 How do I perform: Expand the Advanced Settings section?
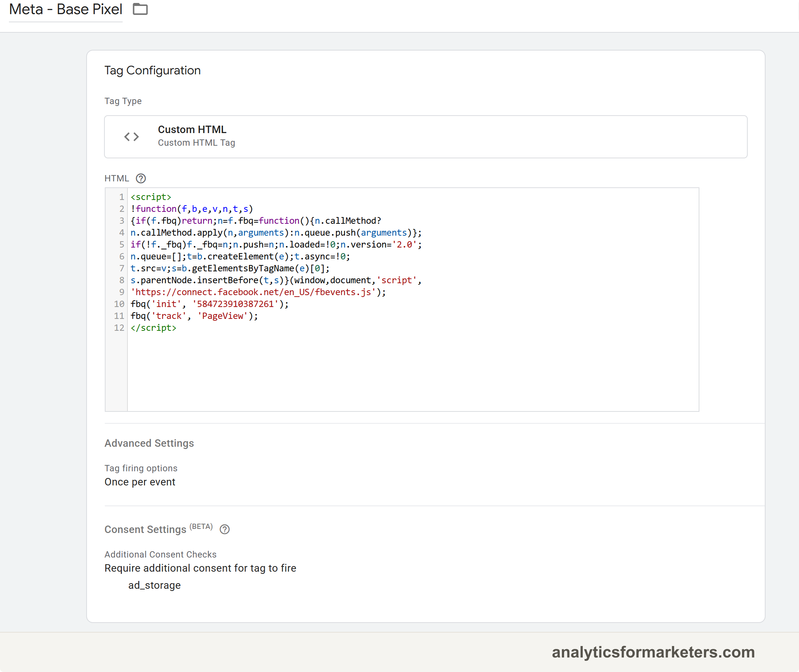[x=149, y=443]
